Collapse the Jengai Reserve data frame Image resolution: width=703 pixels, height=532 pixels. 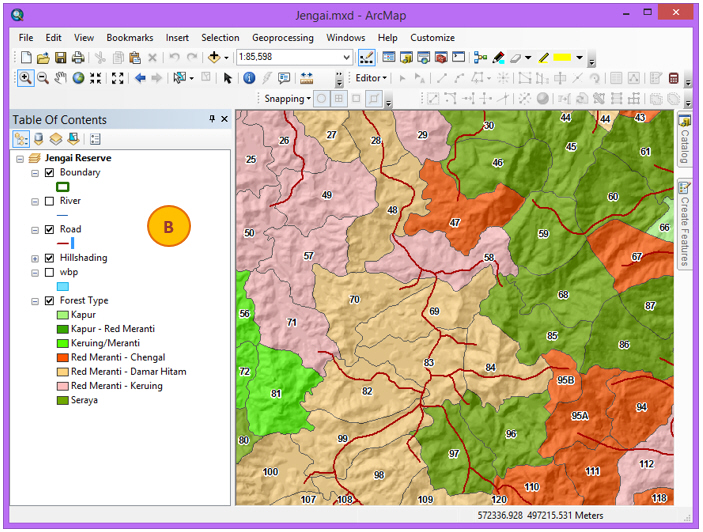[20, 159]
